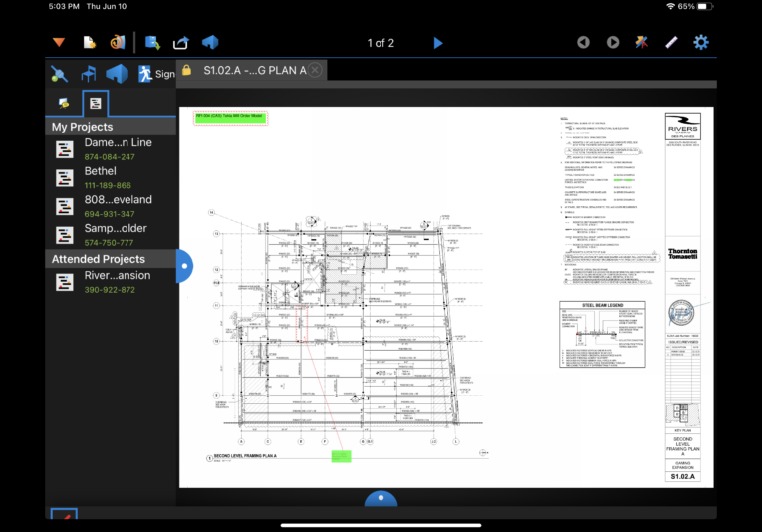Open the orange triangle dropdown menu

point(59,42)
